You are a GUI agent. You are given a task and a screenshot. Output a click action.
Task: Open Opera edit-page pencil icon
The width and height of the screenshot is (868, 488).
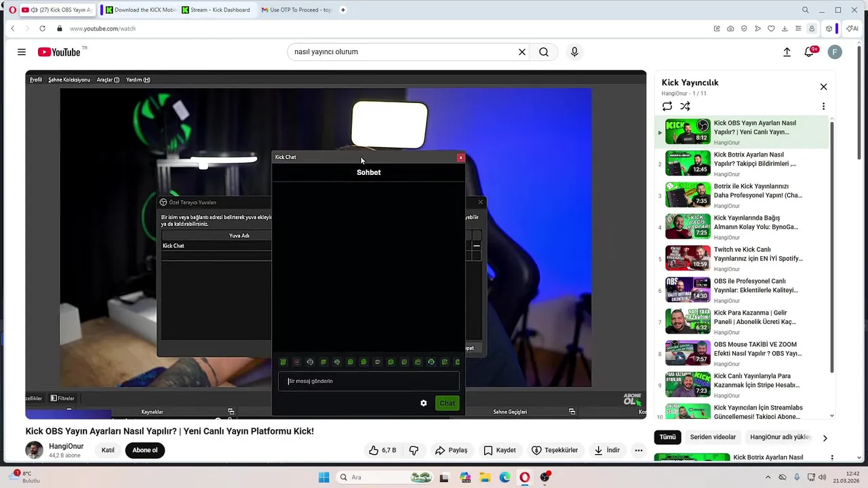coord(717,28)
